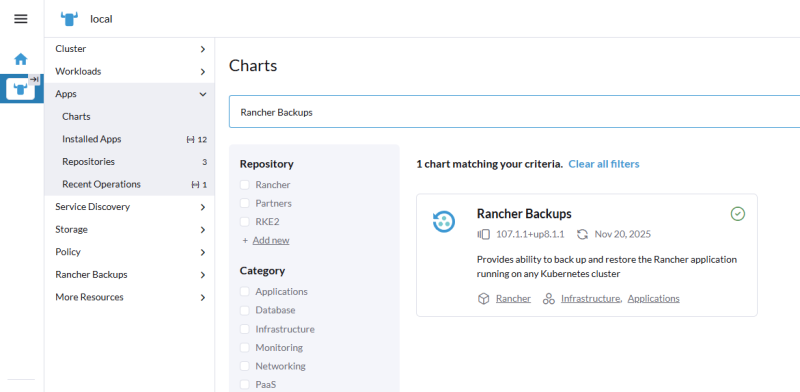800x392 pixels.
Task: Click the "1 chart matching your criteria." text
Action: tap(489, 164)
